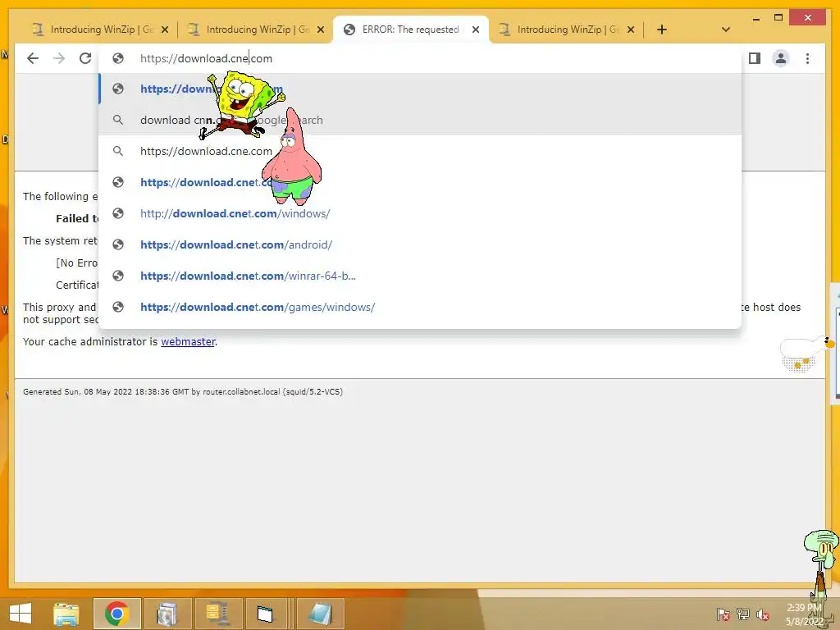
Task: Select https://download.cne.com search suggestion
Action: click(420, 151)
